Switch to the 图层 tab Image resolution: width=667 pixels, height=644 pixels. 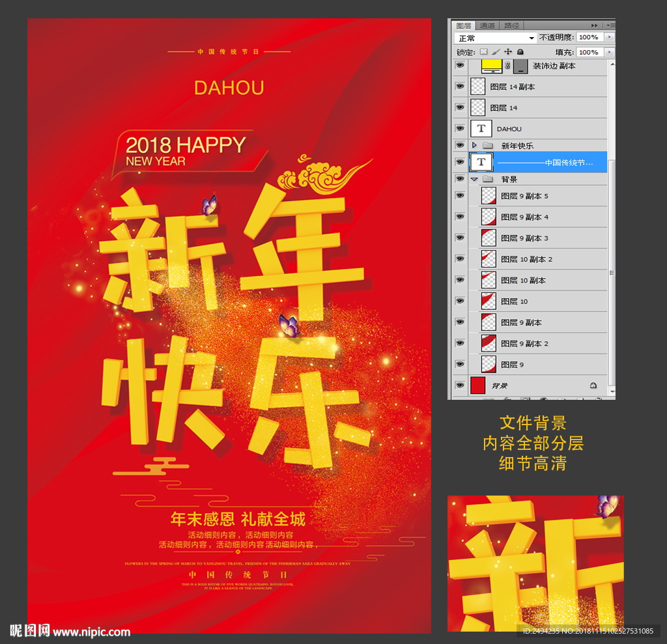pos(464,25)
